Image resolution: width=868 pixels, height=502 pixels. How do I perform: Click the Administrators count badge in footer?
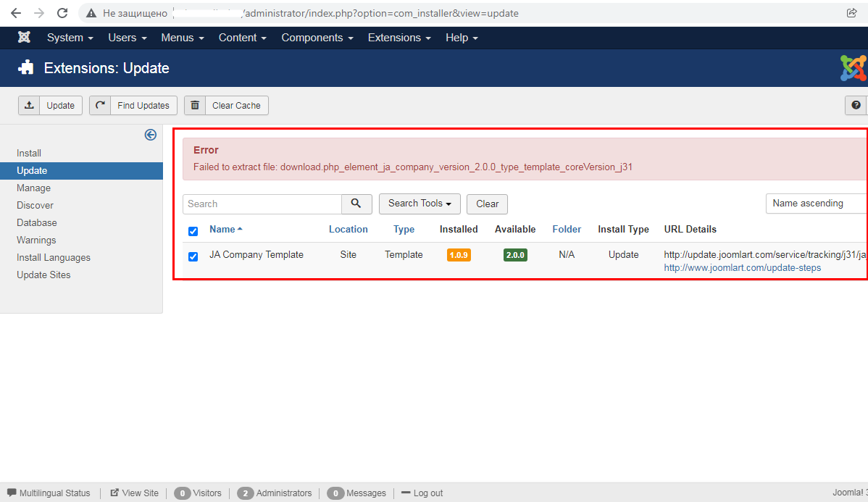[x=245, y=493]
